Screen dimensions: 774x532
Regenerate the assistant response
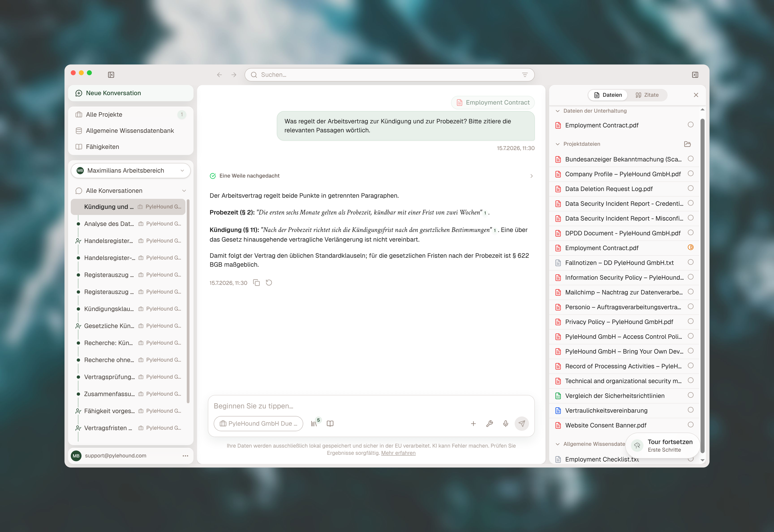click(269, 283)
